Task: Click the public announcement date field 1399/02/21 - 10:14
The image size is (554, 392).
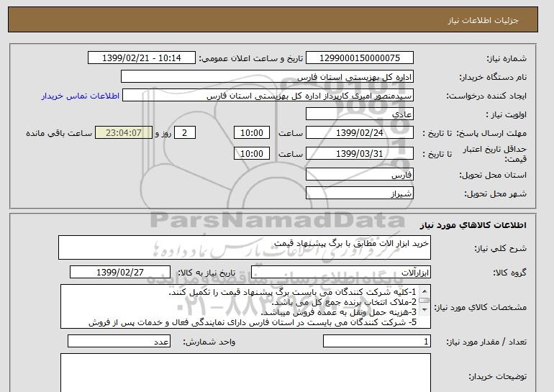Action: click(x=141, y=58)
